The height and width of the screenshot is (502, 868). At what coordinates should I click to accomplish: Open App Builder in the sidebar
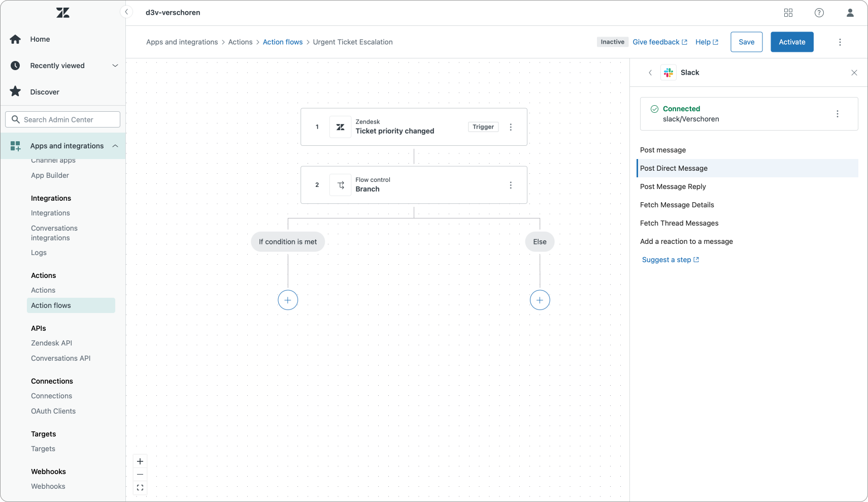[x=50, y=175]
